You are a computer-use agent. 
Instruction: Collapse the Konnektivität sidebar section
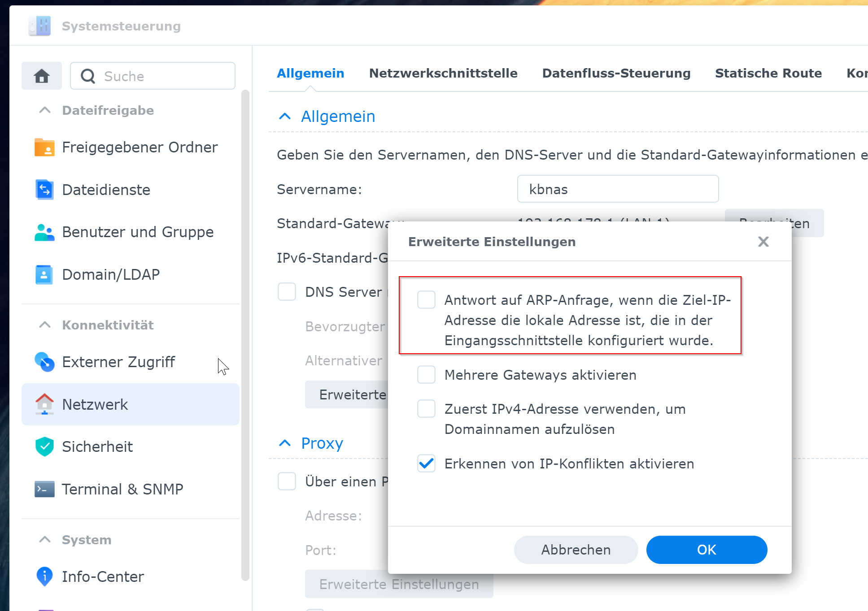pyautogui.click(x=45, y=325)
